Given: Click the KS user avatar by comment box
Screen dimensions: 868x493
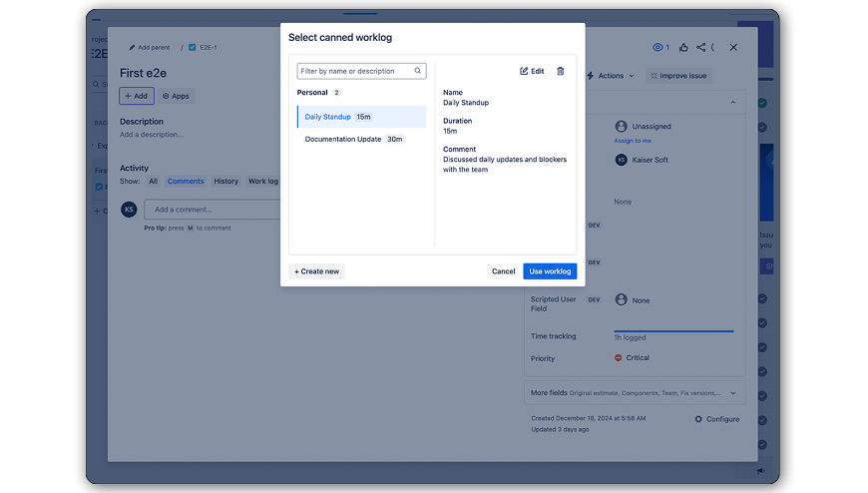Looking at the screenshot, I should coord(129,210).
